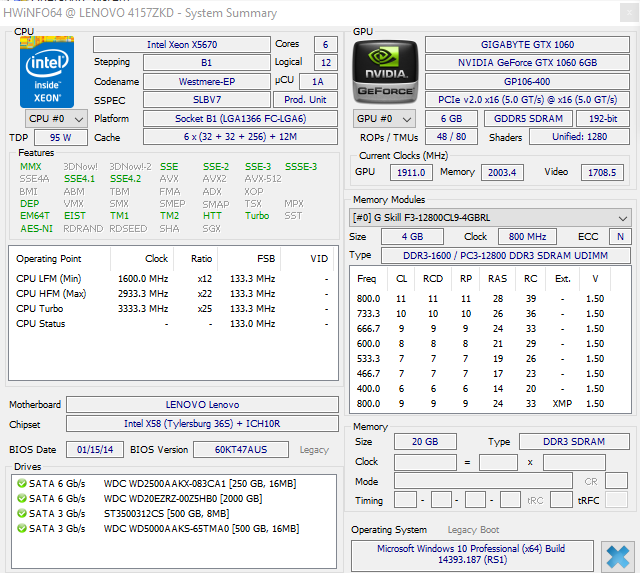Click green check icon for ST3500312CS drive

point(20,513)
